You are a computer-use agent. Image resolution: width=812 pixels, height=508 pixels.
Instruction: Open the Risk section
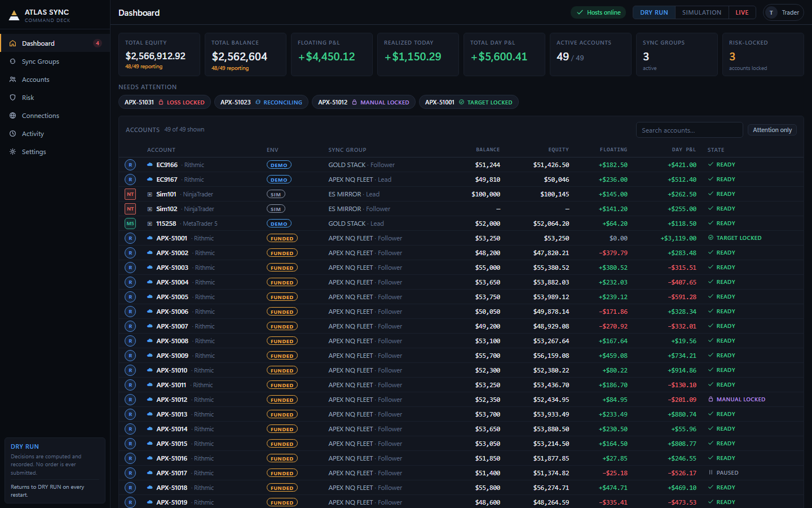[x=55, y=98]
